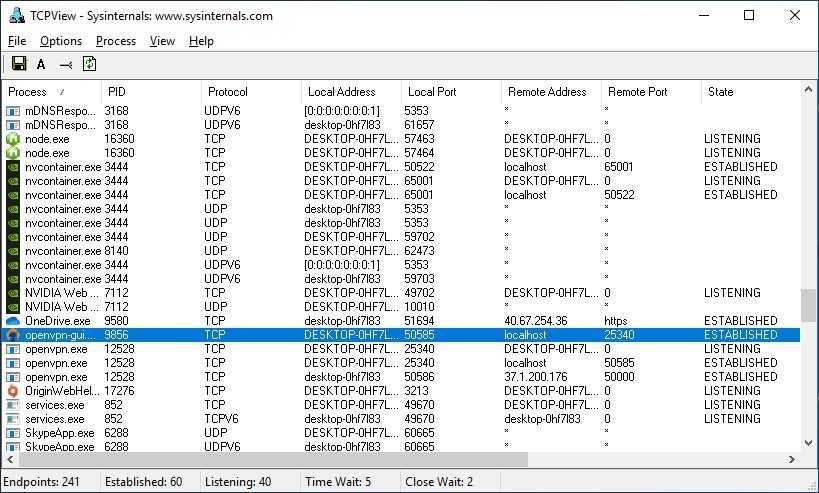Viewport: 819px width, 493px height.
Task: Click services.exe icon in the TCPV6 row
Action: (13, 419)
